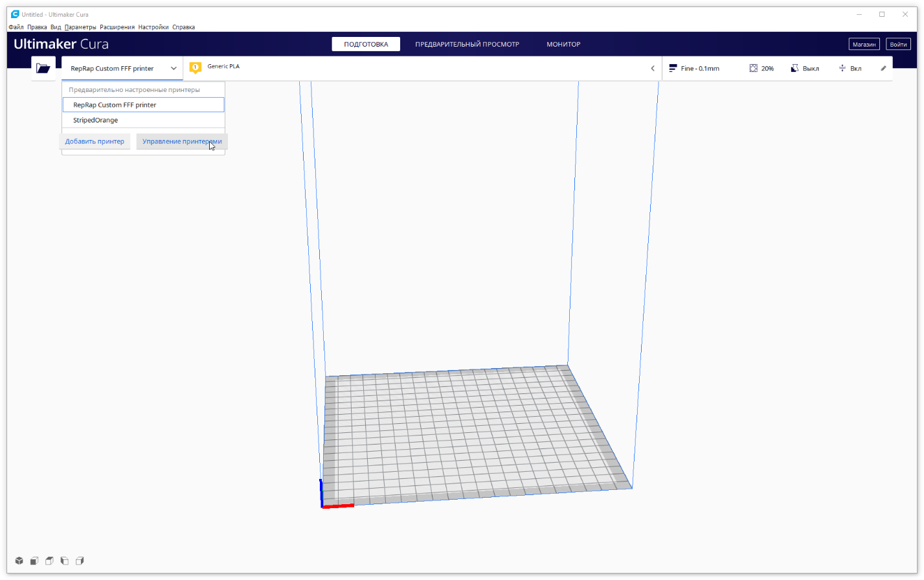Image resolution: width=924 pixels, height=580 pixels.
Task: Open the Расширения menu
Action: coord(117,27)
